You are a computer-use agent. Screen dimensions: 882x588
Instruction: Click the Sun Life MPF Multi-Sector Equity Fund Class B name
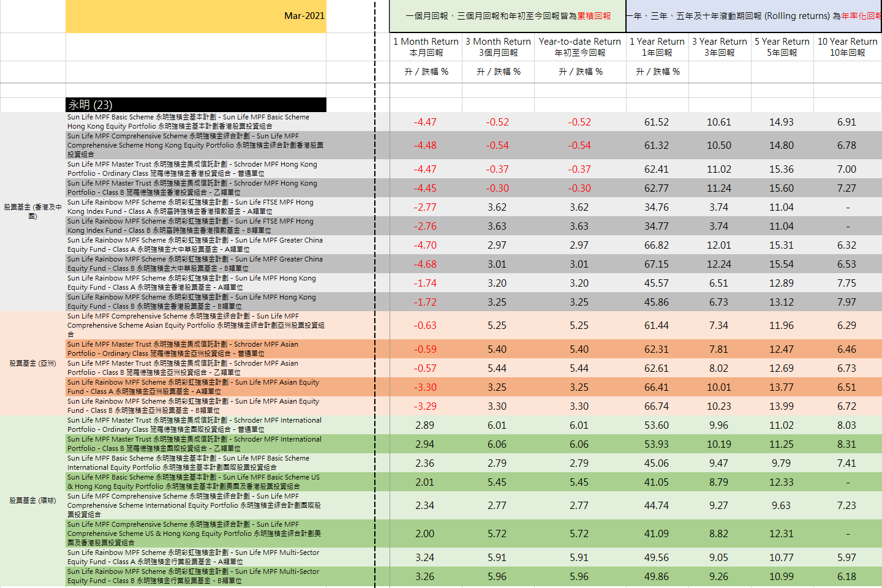point(196,576)
